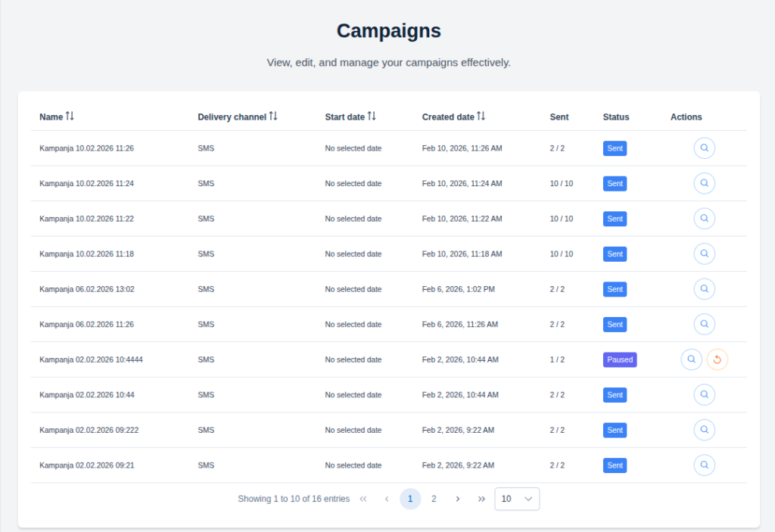Sort campaigns by Created date
This screenshot has width=775, height=532.
click(x=481, y=117)
